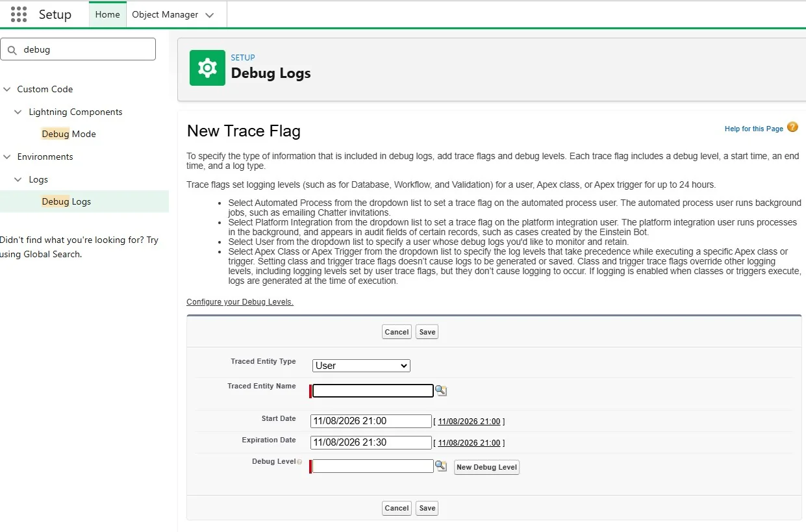Click the Quick Find search box
The height and width of the screenshot is (532, 806).
coord(78,49)
